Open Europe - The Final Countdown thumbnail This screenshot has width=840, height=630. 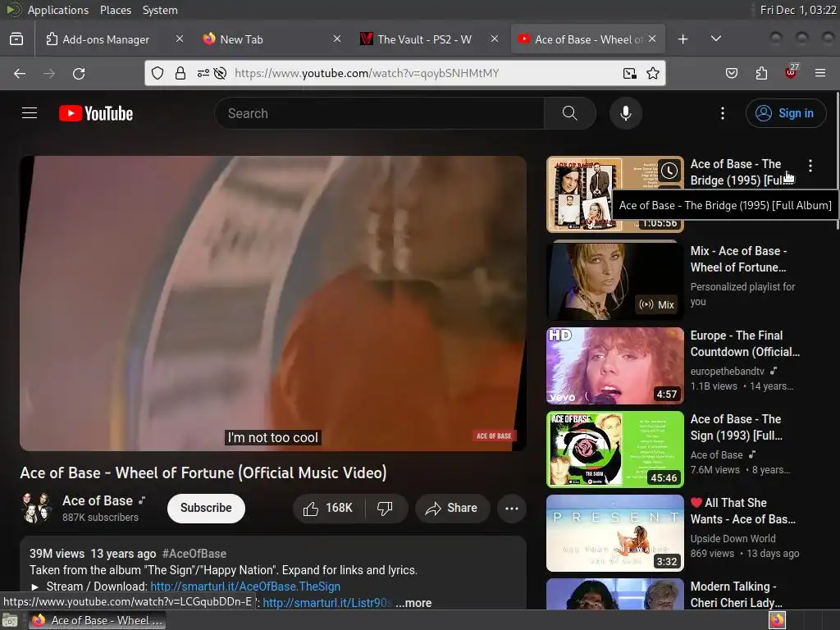pos(615,365)
